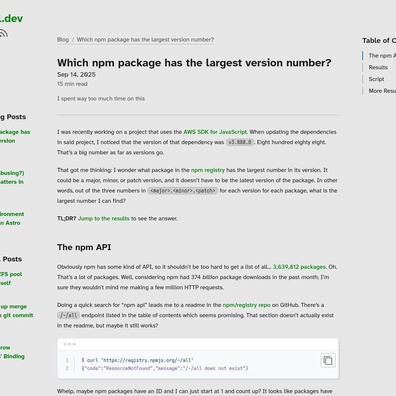396x396 pixels.
Task: Open sidebar post mentioning 'git commit'
Action: pyautogui.click(x=17, y=311)
